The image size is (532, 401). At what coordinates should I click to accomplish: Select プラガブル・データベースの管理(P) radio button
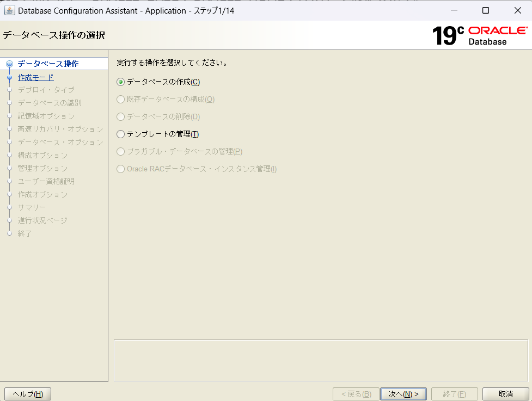[120, 151]
